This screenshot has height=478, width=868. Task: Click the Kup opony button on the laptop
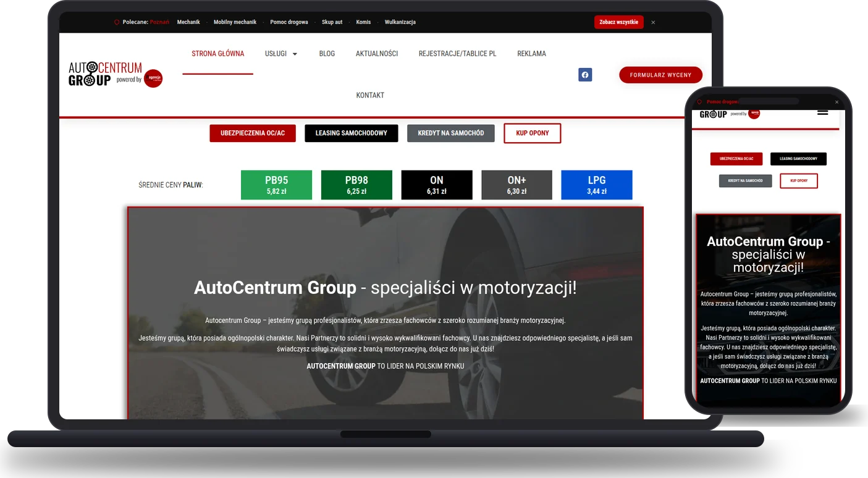[x=533, y=133]
